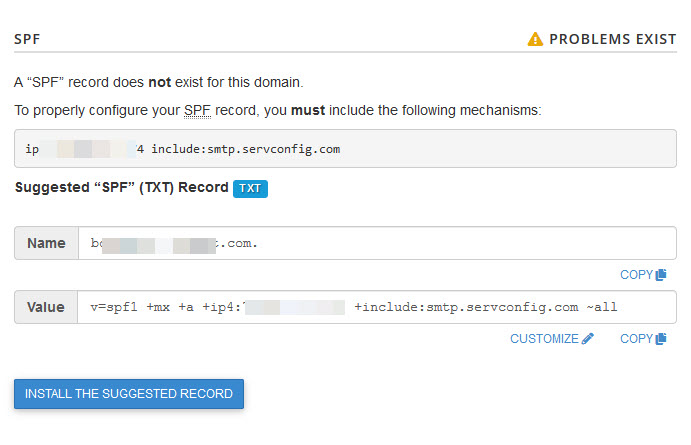Click the Value label box
The image size is (691, 445).
[x=47, y=307]
